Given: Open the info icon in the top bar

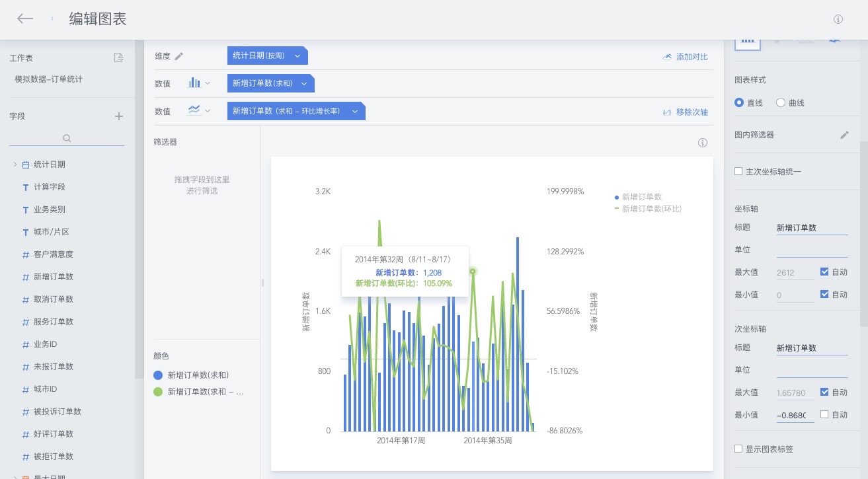Looking at the screenshot, I should 838,19.
